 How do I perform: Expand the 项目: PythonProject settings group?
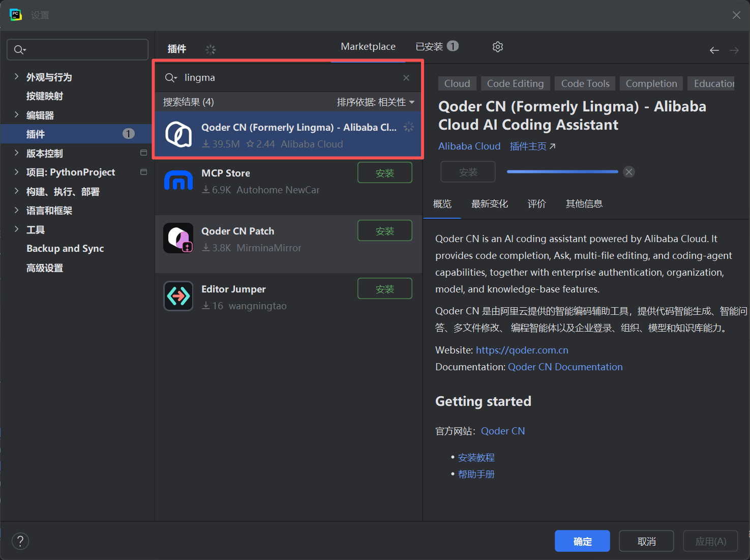pos(16,172)
